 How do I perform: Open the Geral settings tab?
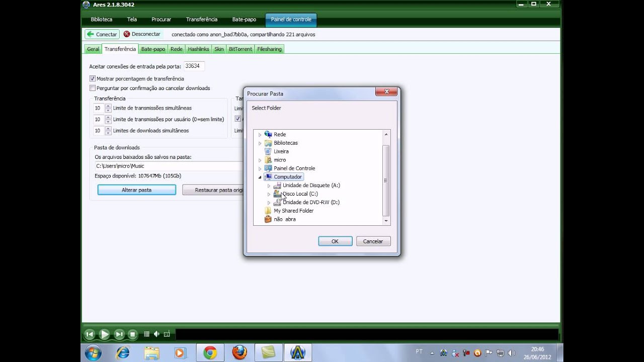point(93,49)
